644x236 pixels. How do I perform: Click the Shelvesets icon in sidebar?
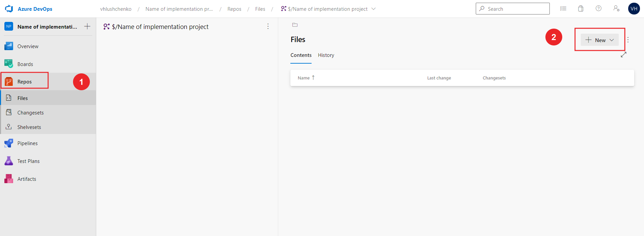(x=9, y=127)
